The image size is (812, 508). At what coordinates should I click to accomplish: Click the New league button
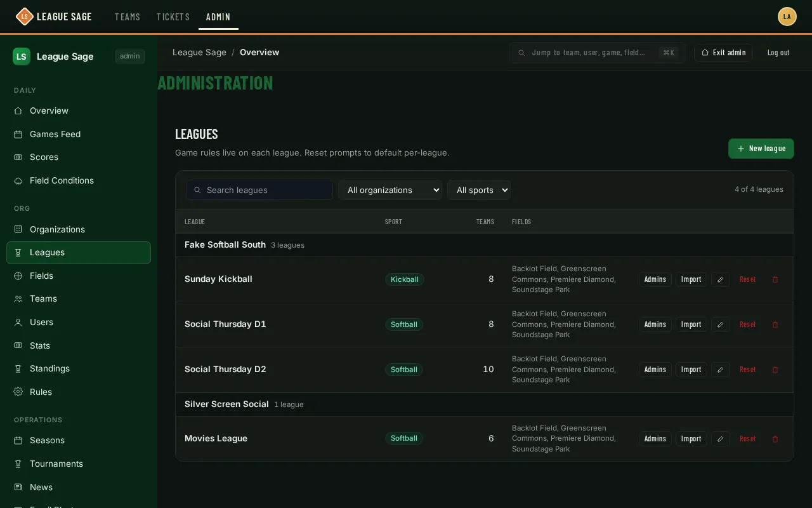click(761, 149)
